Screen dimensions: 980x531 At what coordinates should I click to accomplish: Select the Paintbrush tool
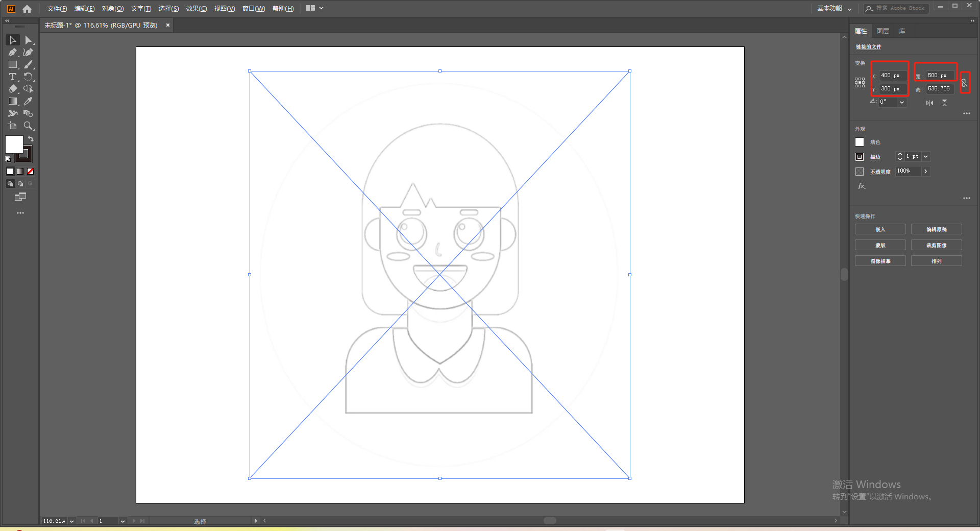click(29, 64)
